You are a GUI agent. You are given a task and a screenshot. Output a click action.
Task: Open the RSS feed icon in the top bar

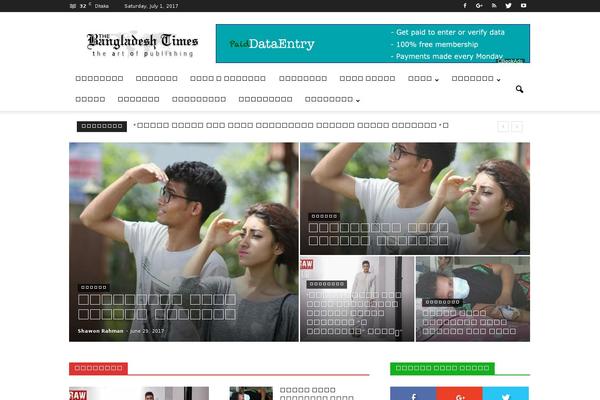(x=494, y=6)
